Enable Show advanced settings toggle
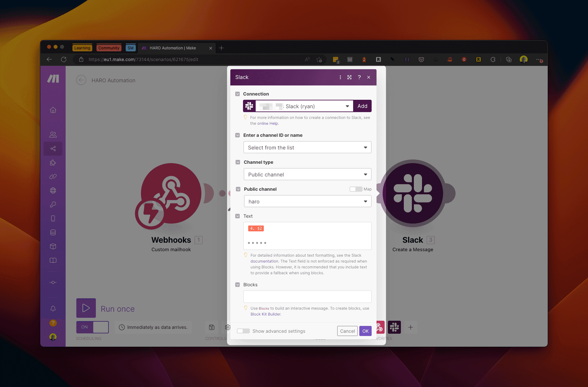 (243, 331)
